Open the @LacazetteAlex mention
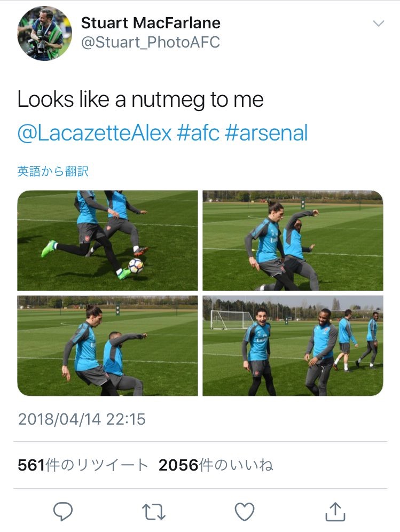This screenshot has height=532, width=400. [x=94, y=133]
